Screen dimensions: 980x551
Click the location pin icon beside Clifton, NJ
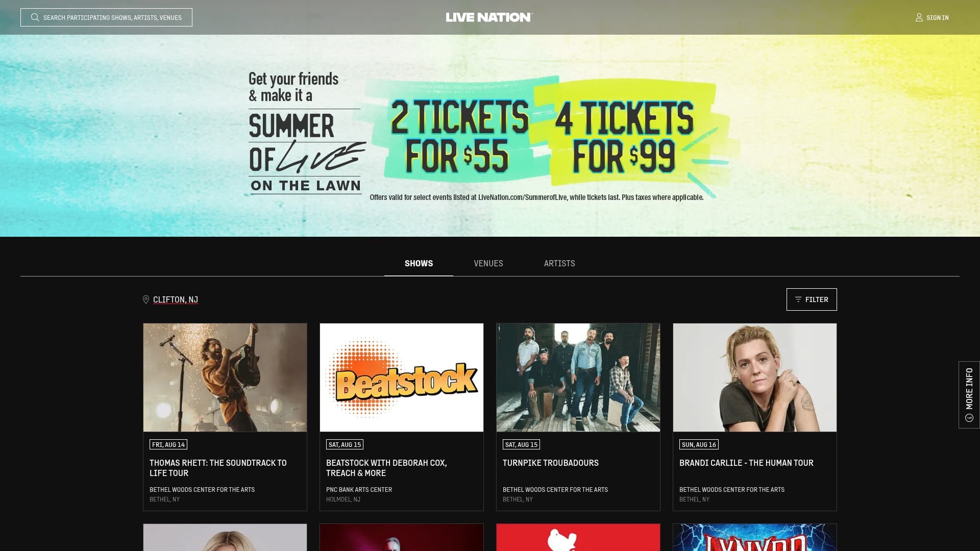pos(146,299)
